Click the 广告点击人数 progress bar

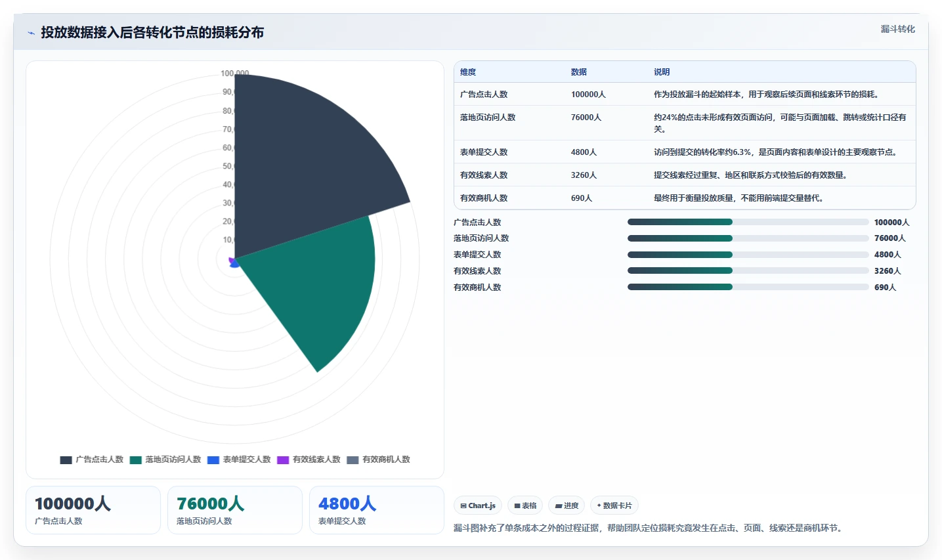click(748, 222)
